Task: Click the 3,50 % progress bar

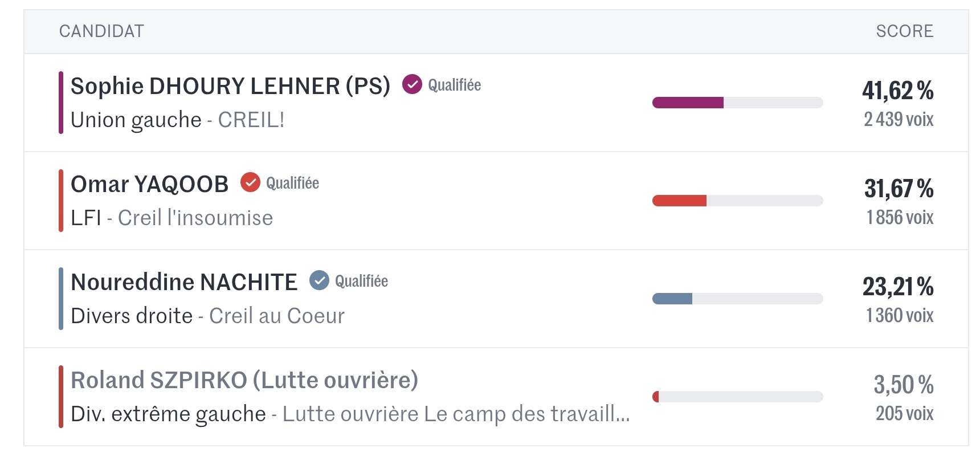Action: (737, 397)
